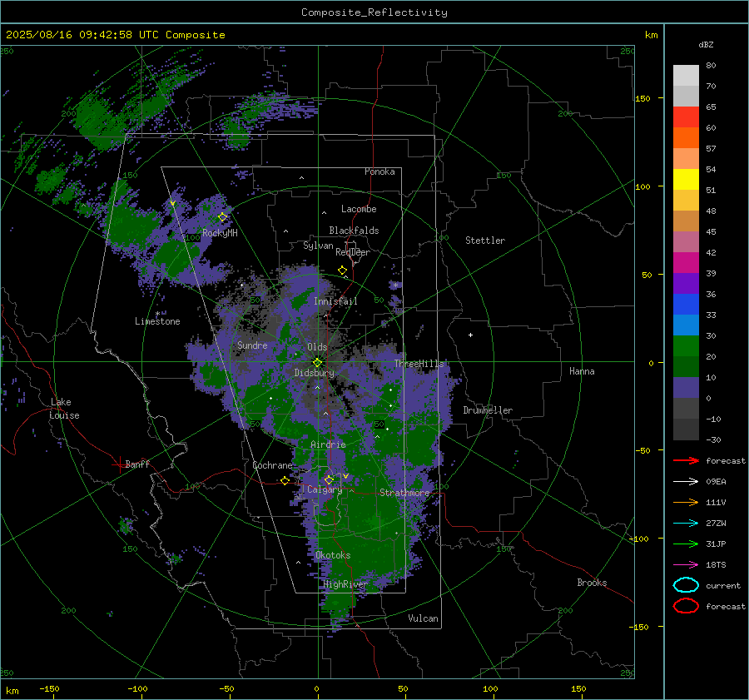Screen dimensions: 749x700
Task: Click the orange 111V arrow in legend
Action: click(686, 502)
